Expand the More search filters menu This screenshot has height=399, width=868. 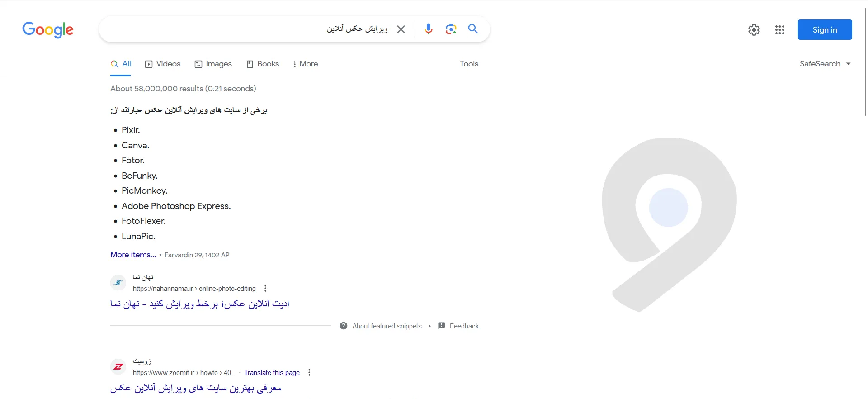tap(306, 64)
